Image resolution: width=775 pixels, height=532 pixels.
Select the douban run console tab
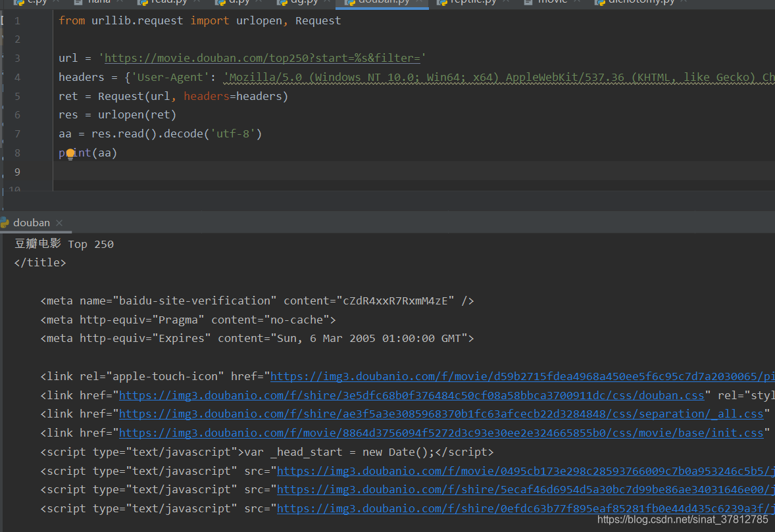[32, 222]
